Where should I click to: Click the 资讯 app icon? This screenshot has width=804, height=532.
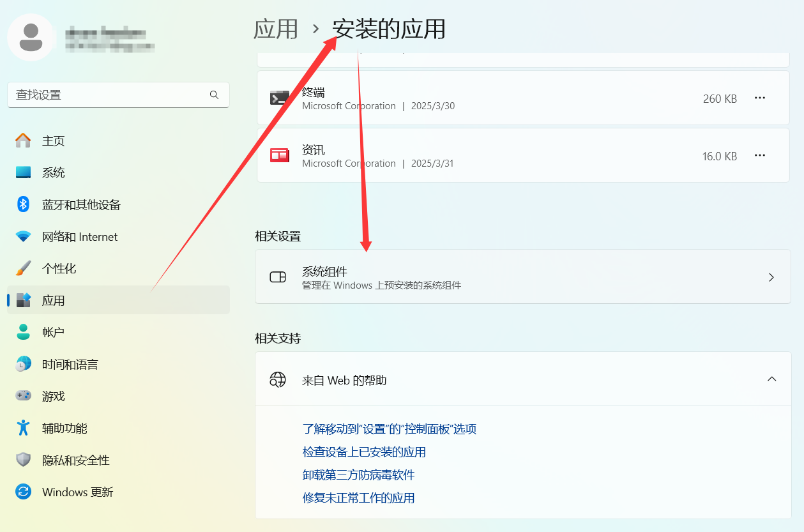coord(279,155)
